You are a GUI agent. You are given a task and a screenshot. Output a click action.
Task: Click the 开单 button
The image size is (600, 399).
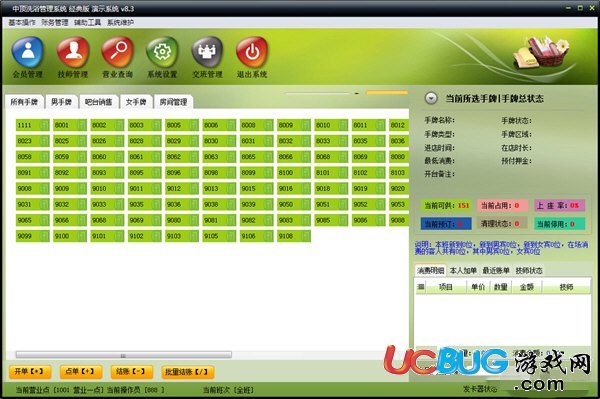[29, 371]
